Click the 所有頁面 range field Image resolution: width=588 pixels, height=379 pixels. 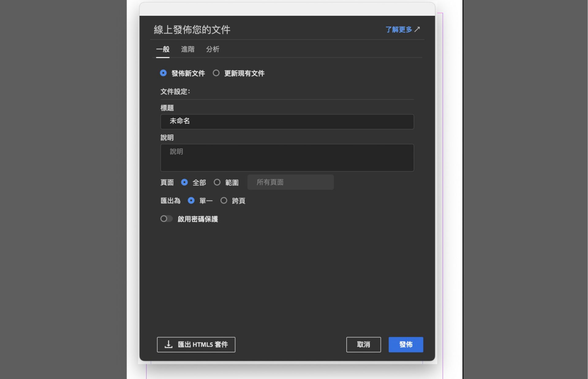click(290, 182)
